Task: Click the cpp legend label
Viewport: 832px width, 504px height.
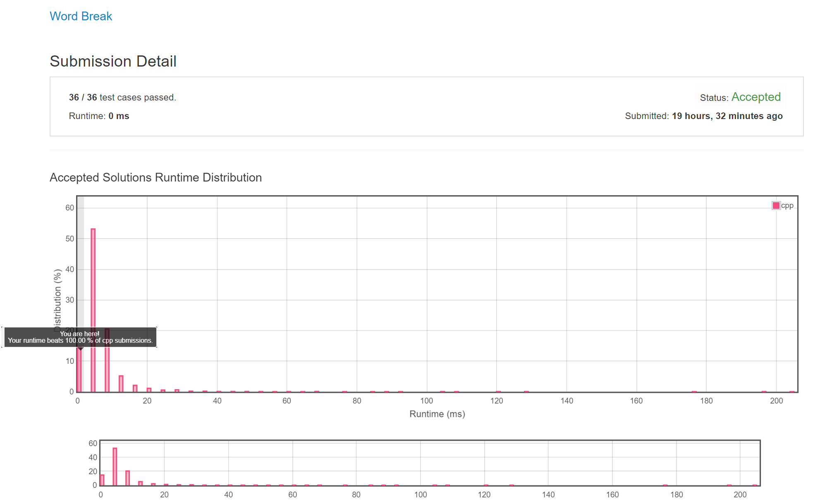Action: [x=787, y=205]
